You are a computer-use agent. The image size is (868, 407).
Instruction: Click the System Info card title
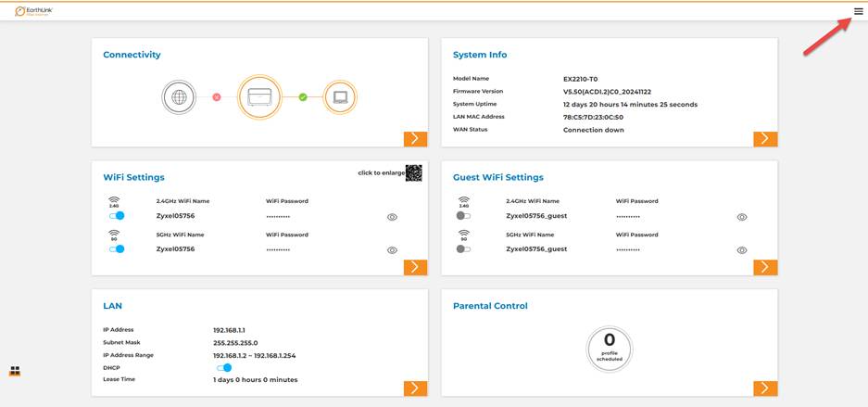[x=480, y=55]
